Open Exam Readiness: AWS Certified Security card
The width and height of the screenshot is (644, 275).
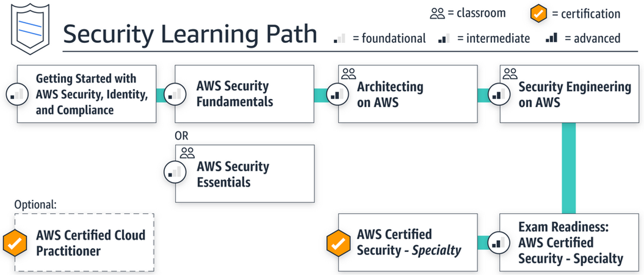pyautogui.click(x=569, y=242)
